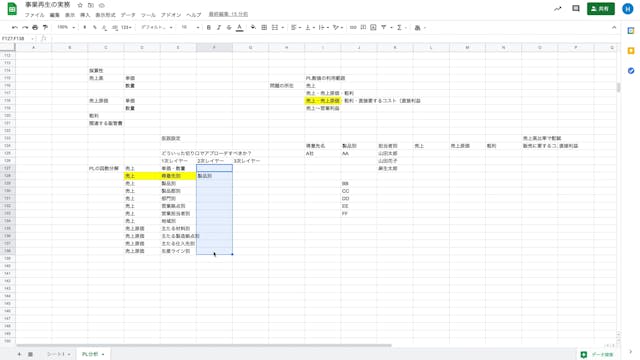Click the Borders icon
640x360 pixels.
pyautogui.click(x=264, y=27)
